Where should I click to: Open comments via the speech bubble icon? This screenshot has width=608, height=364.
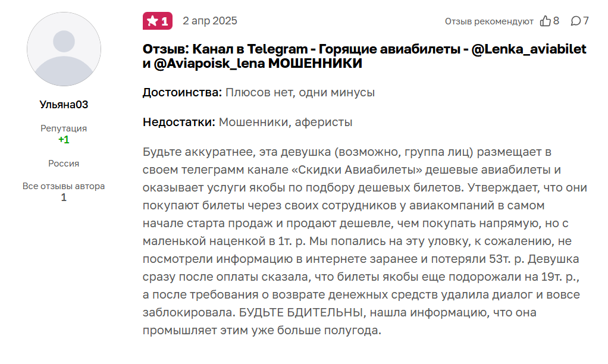pyautogui.click(x=575, y=21)
